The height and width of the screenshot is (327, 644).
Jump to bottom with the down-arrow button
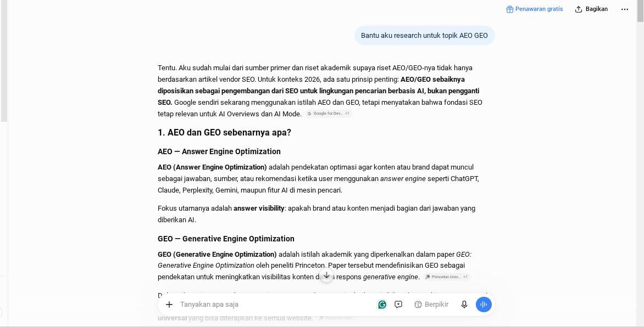coord(326,275)
